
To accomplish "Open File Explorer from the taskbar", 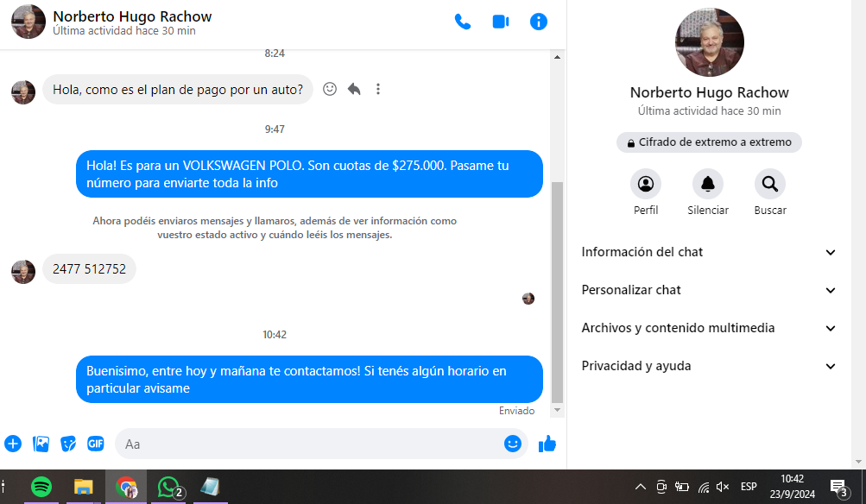I will (x=84, y=487).
